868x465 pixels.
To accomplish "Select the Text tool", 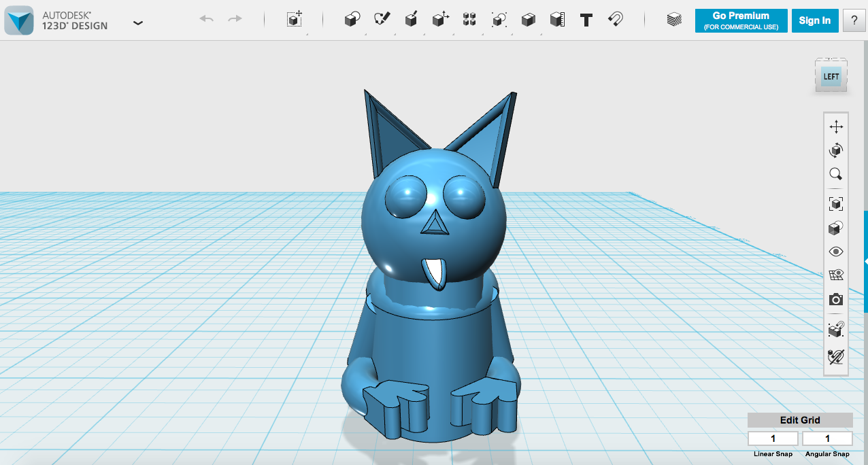I will coord(586,20).
